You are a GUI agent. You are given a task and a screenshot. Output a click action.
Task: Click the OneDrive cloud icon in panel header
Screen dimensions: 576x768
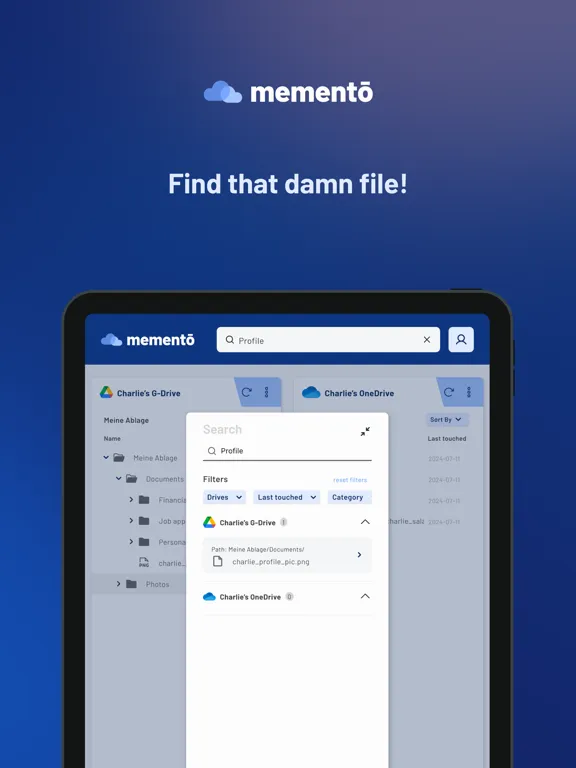pos(311,392)
